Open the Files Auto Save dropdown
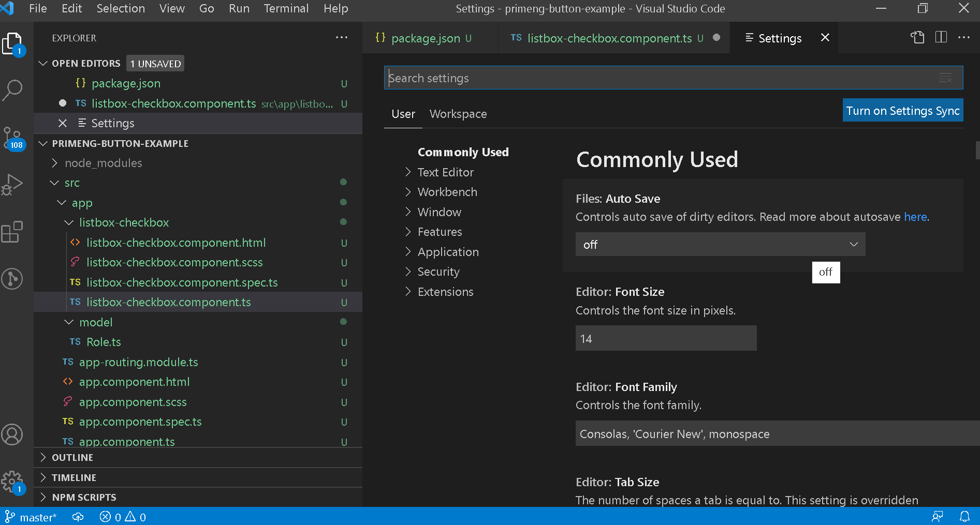 [x=720, y=244]
